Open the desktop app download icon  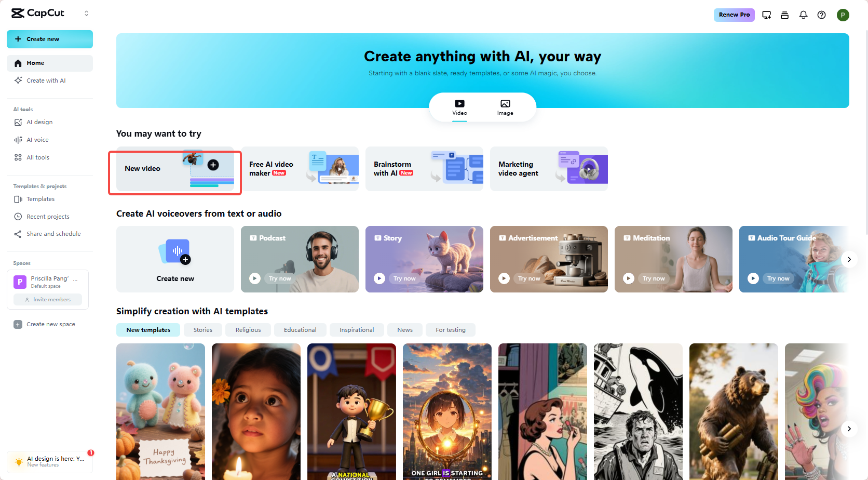[x=766, y=15]
